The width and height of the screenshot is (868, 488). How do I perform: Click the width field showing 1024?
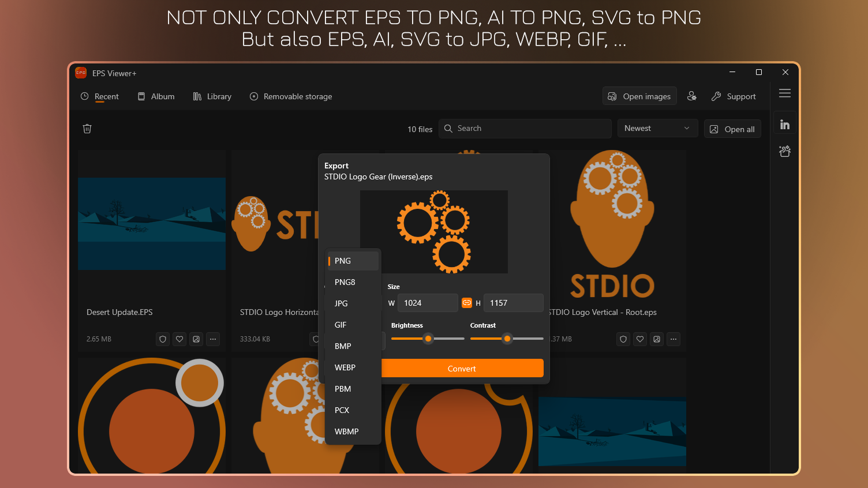tap(428, 303)
